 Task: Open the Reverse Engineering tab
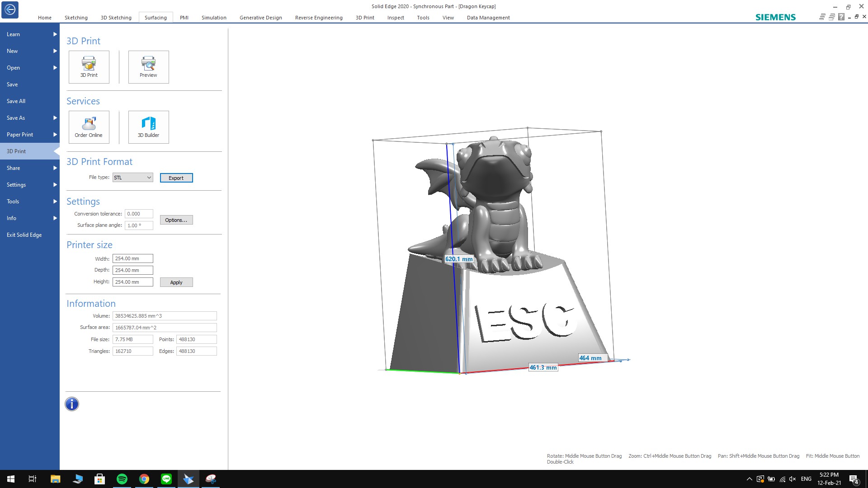tap(319, 18)
